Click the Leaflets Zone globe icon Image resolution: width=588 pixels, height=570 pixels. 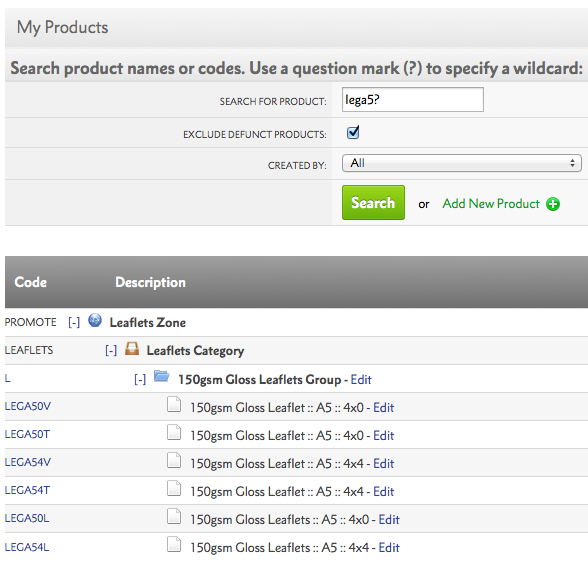(95, 321)
